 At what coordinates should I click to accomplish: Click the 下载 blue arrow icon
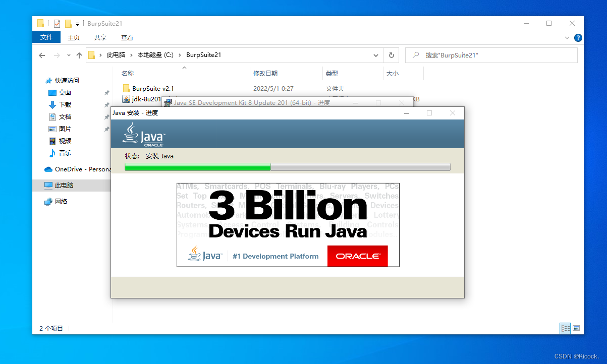pyautogui.click(x=52, y=105)
